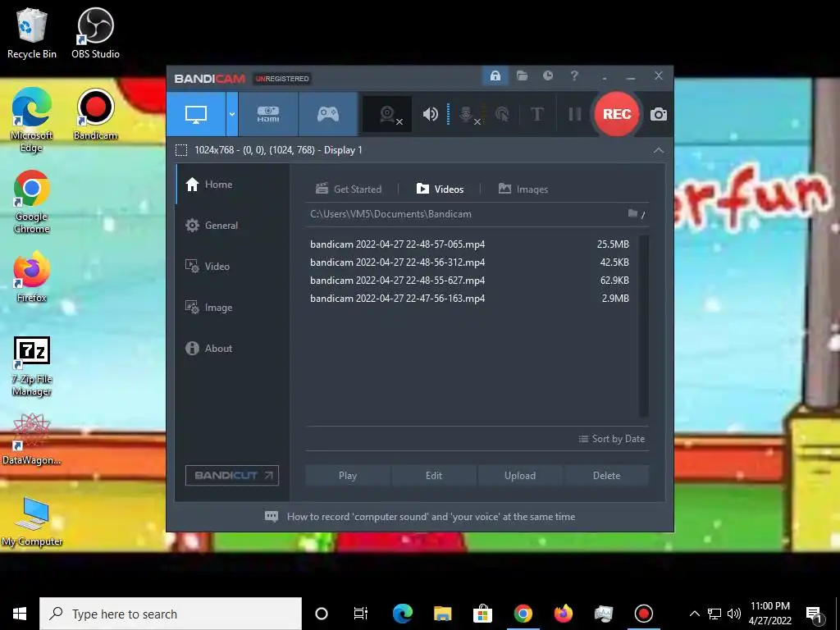Open the OBS Studio desktop shortcut
Viewport: 840px width, 630px height.
[95, 33]
